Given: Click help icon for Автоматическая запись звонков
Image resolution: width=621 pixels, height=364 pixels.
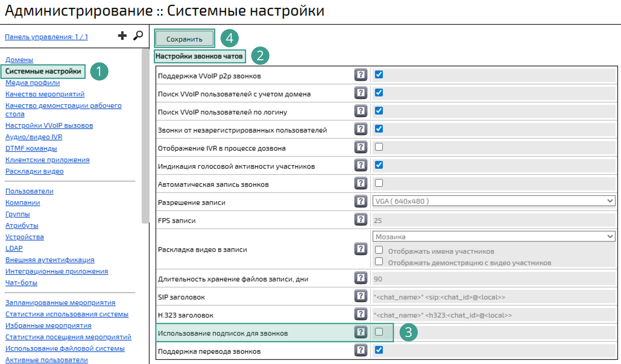Looking at the screenshot, I should point(360,183).
